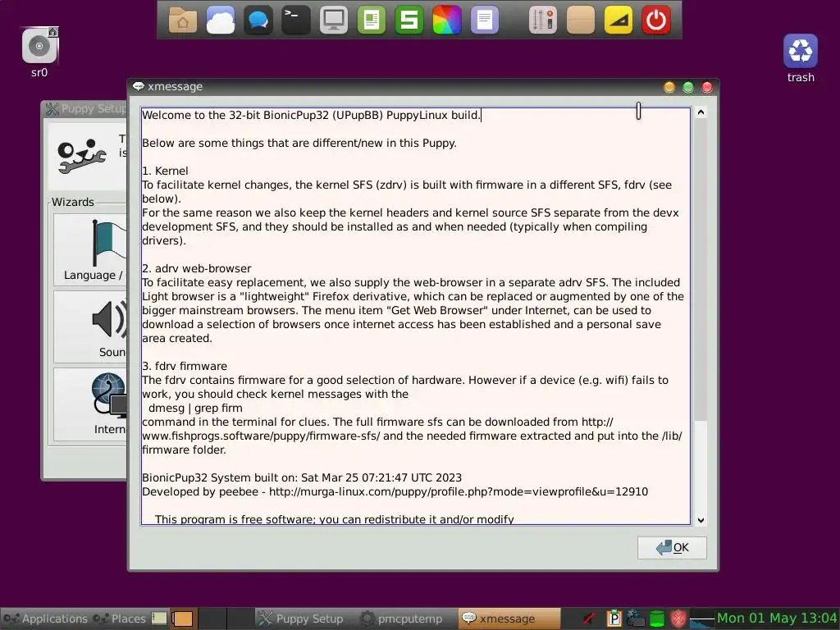Open Sound wizard in Puppy Setup
The image size is (840, 630).
click(x=91, y=326)
